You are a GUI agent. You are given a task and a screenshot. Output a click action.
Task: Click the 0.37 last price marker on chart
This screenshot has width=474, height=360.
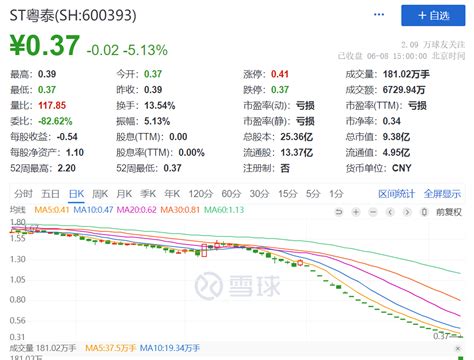pyautogui.click(x=441, y=336)
